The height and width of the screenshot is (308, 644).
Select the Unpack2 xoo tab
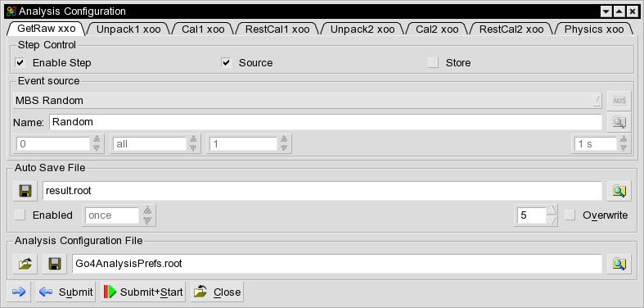click(x=363, y=29)
